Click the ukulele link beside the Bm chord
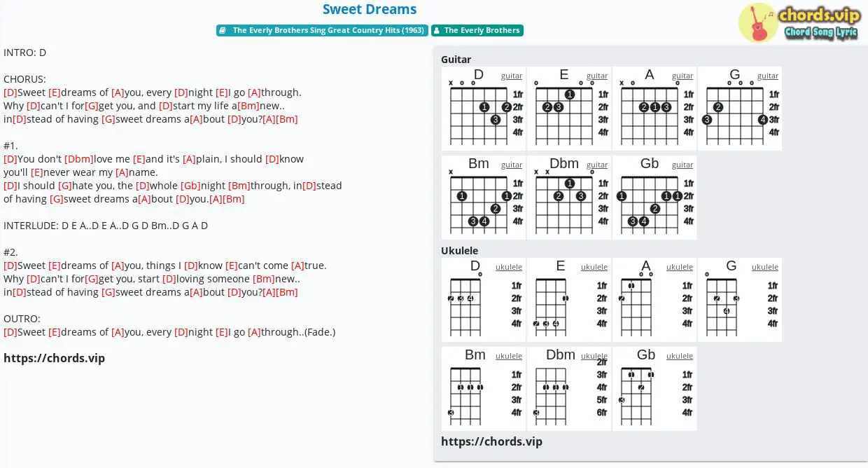868x468 pixels. click(x=509, y=356)
